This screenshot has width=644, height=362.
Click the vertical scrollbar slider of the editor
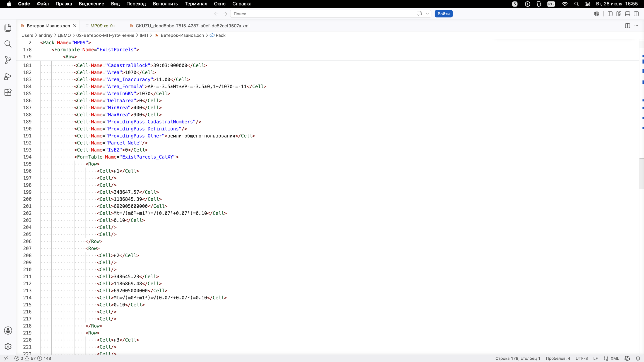641,174
